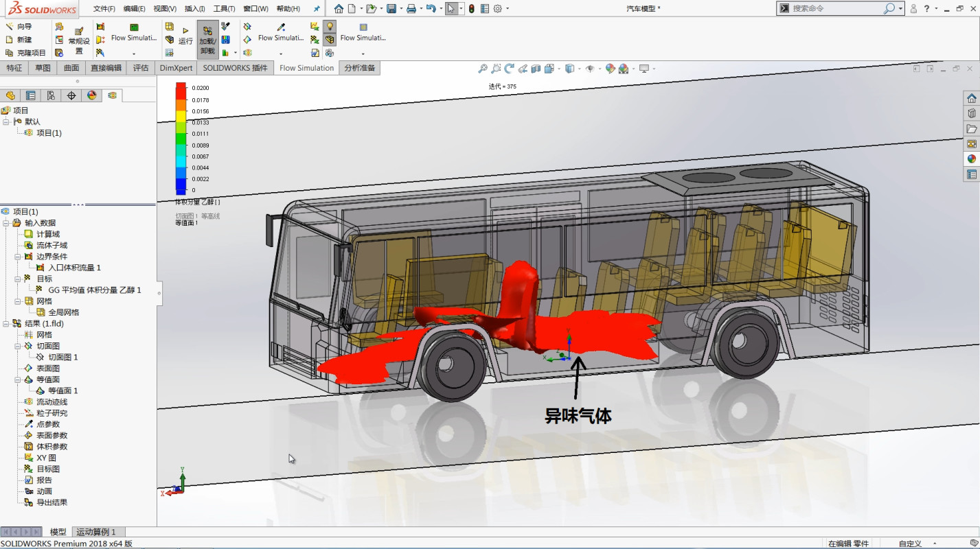
Task: Click the Rebuild traffic light icon
Action: point(472,9)
